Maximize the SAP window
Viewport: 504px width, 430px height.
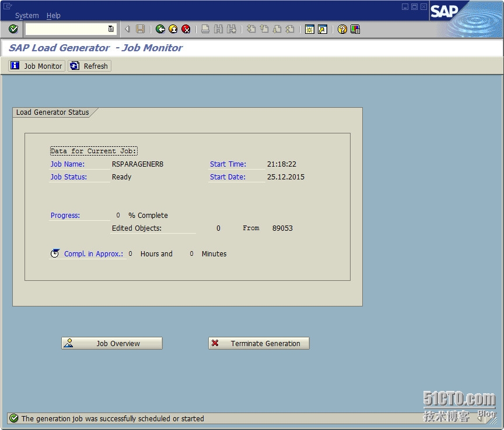coord(414,7)
